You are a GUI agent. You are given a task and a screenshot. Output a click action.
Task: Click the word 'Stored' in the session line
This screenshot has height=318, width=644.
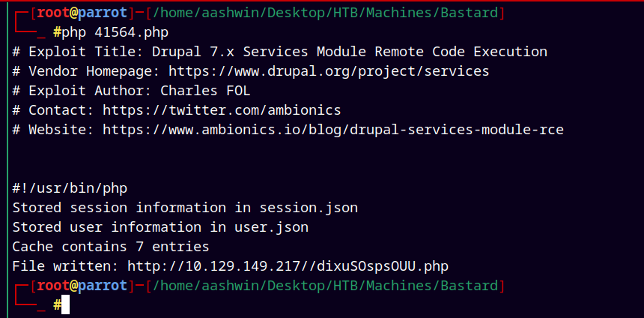[x=37, y=208]
